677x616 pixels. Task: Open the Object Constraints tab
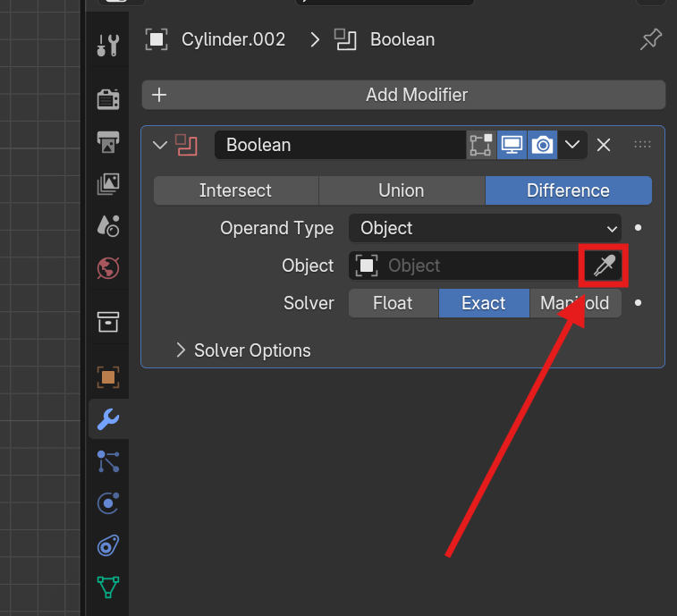(x=108, y=545)
